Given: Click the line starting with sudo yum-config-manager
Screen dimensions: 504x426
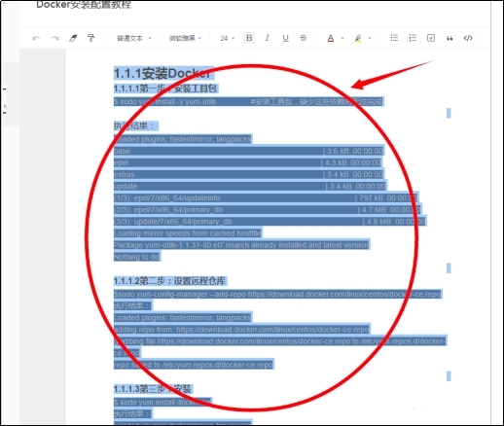Looking at the screenshot, I should click(x=277, y=295).
